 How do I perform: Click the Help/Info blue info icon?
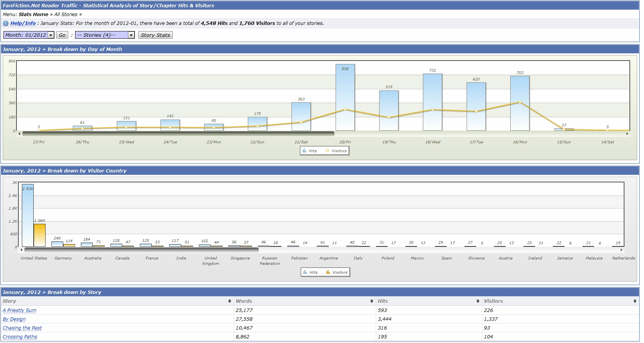click(6, 23)
